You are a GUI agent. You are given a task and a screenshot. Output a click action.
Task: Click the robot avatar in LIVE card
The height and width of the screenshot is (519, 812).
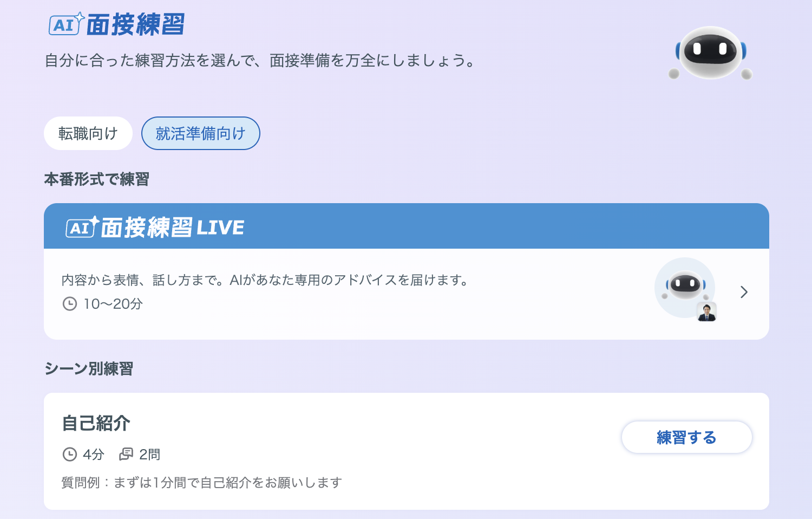point(685,287)
